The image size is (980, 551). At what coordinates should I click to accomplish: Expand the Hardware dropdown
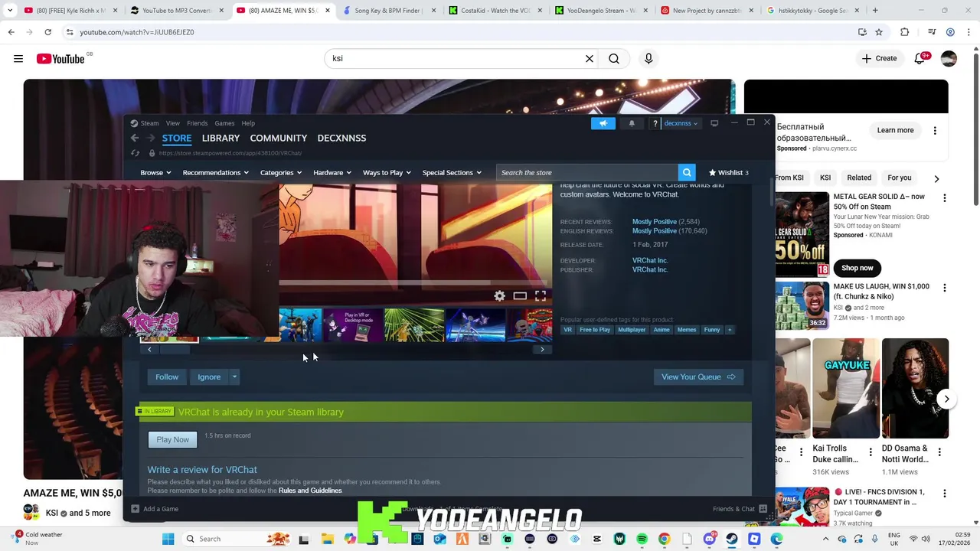click(332, 173)
